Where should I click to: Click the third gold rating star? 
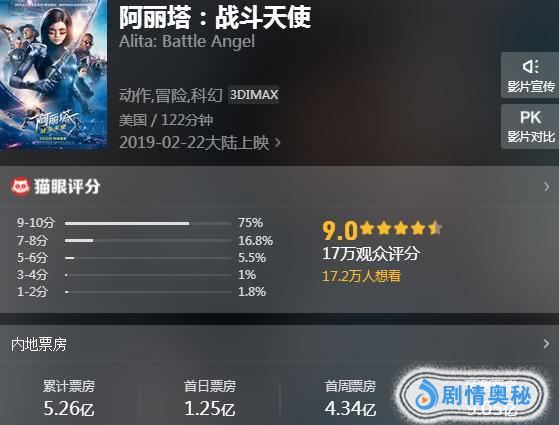click(x=401, y=228)
